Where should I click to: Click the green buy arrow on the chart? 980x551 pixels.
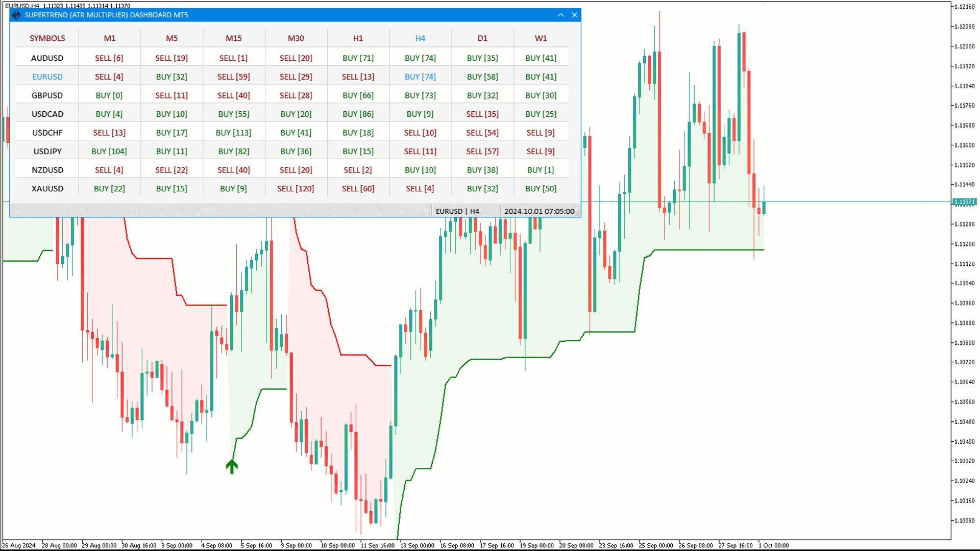coord(232,465)
